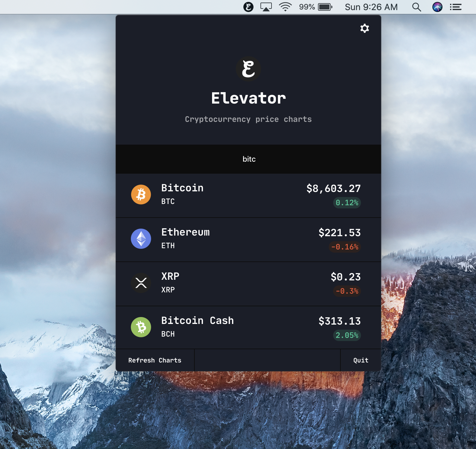Select the Bitcoin name text
The height and width of the screenshot is (449, 476).
click(182, 188)
